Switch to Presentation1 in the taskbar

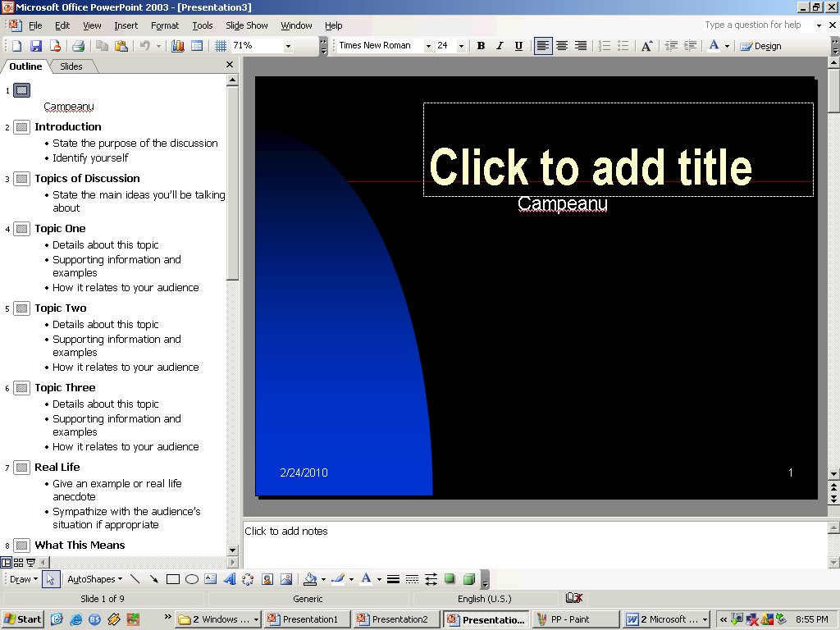point(308,619)
